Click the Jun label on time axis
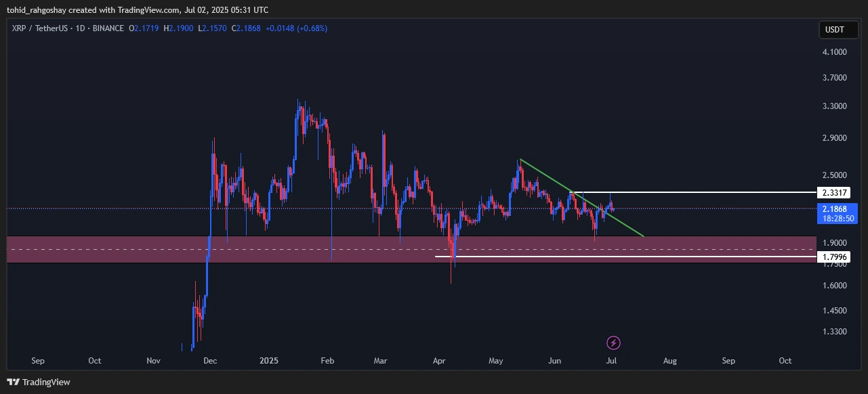The width and height of the screenshot is (868, 394). 554,361
